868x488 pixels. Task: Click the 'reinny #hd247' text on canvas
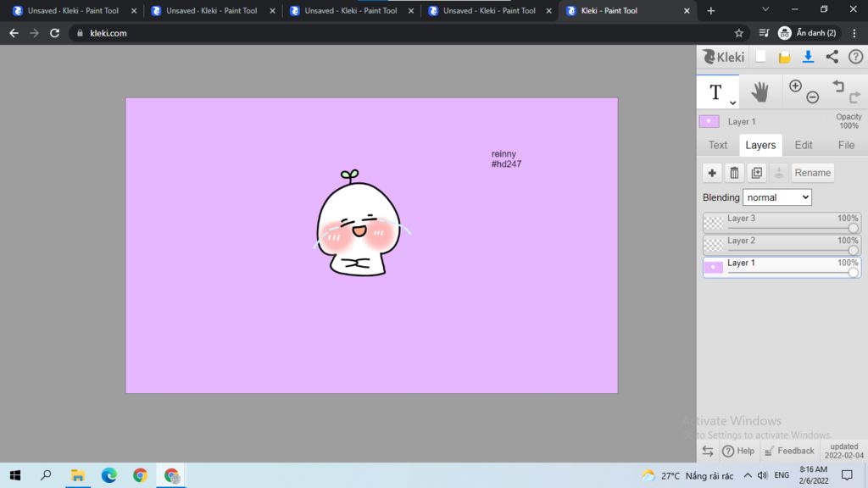[x=506, y=158]
